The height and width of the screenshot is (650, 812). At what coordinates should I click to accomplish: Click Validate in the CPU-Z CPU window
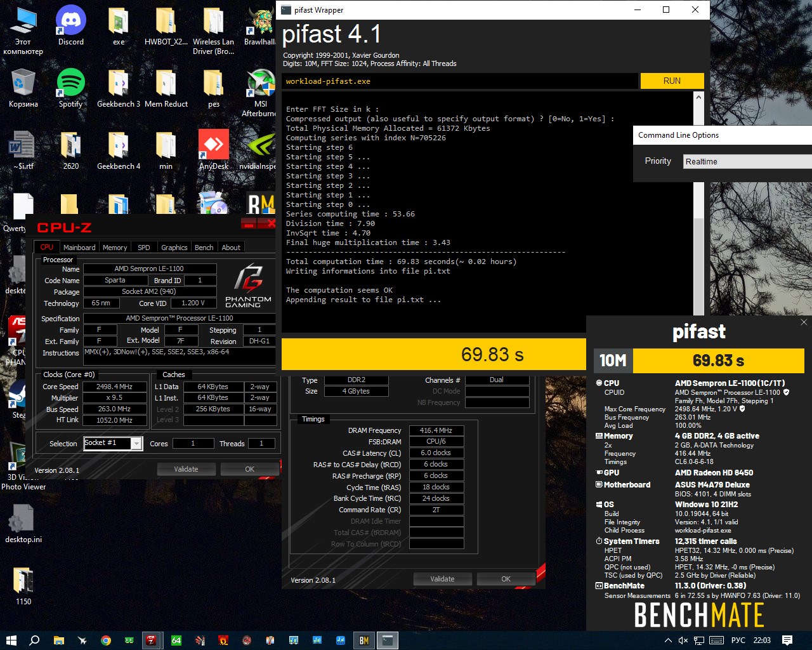pos(186,469)
